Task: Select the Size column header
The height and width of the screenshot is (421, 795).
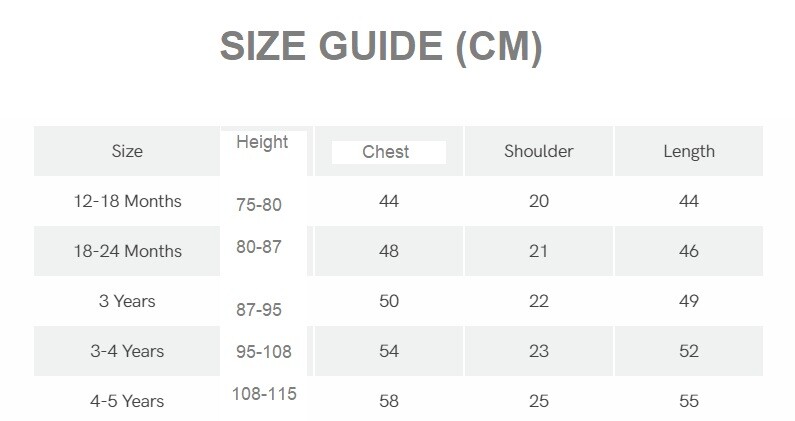Action: pyautogui.click(x=127, y=152)
